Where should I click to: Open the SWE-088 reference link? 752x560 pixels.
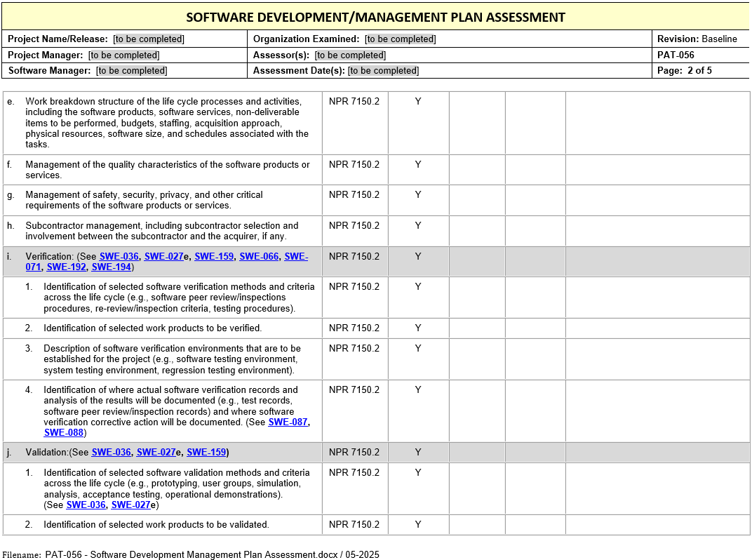[63, 433]
